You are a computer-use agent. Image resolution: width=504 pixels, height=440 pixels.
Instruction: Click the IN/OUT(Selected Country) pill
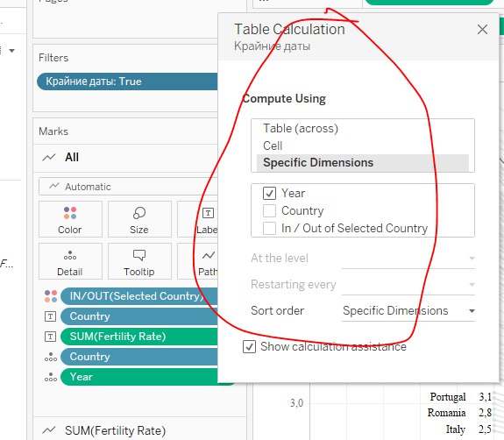coord(139,296)
